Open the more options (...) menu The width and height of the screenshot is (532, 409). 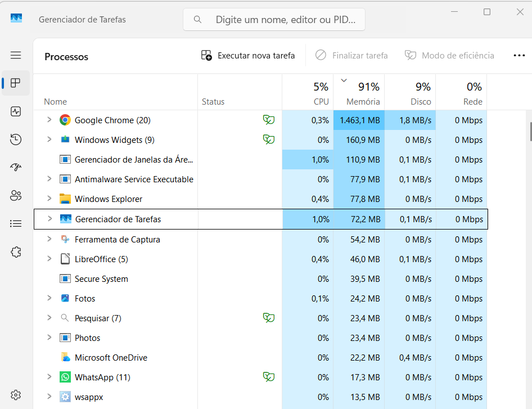[x=519, y=55]
